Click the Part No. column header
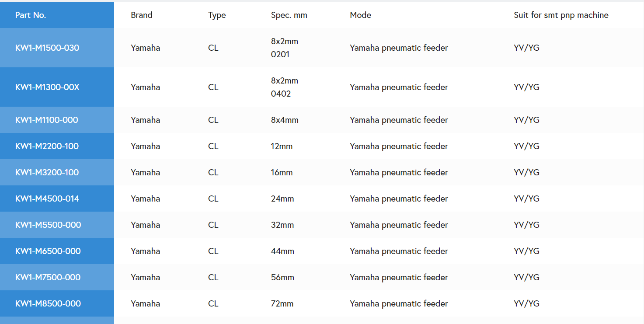 31,15
